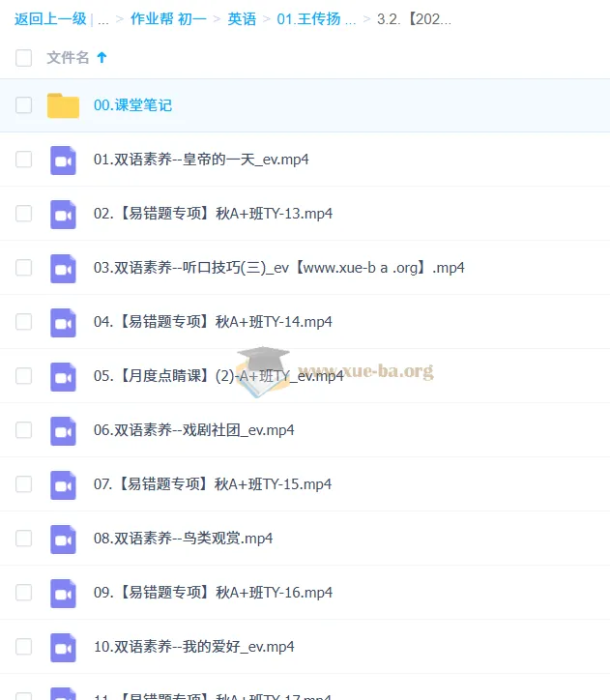
Task: Click 返回上一级 to go back
Action: (50, 18)
